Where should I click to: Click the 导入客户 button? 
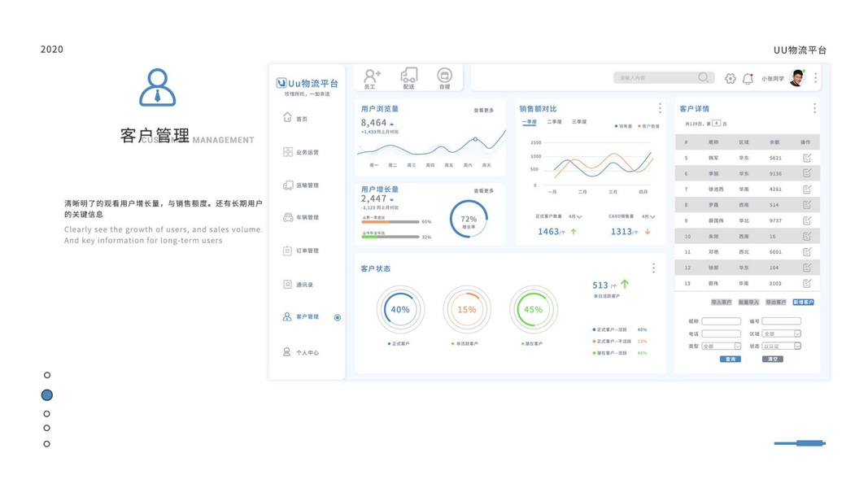[x=722, y=302]
